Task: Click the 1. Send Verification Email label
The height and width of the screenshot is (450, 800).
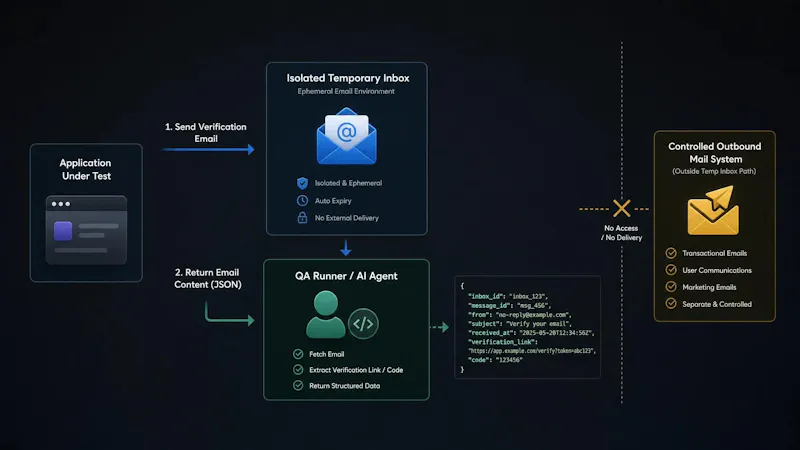Action: 206,133
